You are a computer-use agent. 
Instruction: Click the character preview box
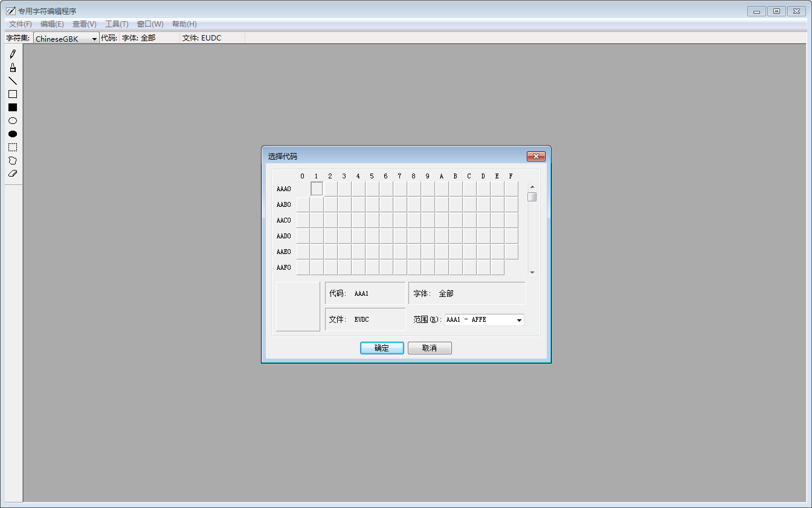[298, 307]
